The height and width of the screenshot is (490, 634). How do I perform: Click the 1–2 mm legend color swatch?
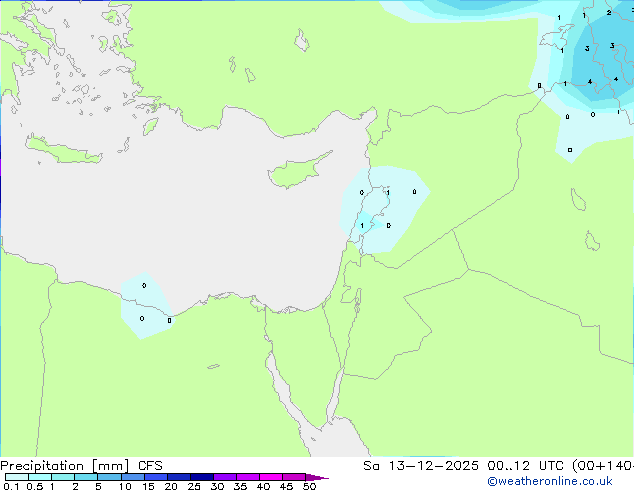pyautogui.click(x=63, y=477)
